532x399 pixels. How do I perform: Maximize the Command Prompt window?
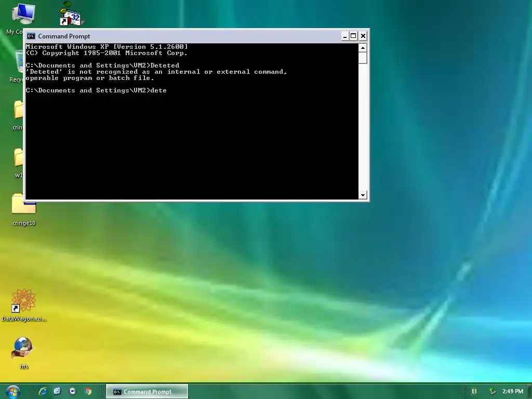(x=353, y=36)
